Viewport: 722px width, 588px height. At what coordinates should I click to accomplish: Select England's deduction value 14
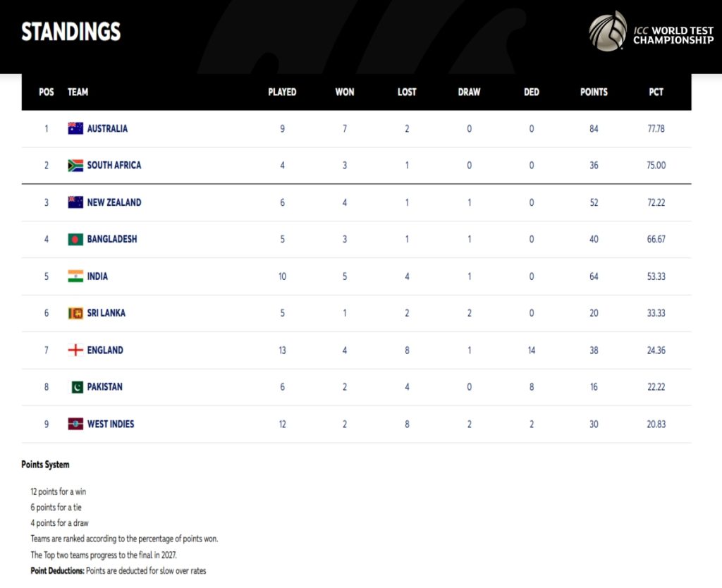pyautogui.click(x=532, y=350)
